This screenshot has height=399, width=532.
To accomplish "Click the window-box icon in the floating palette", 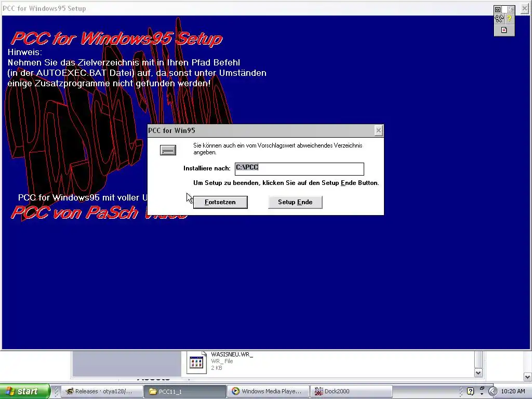I will (498, 9).
